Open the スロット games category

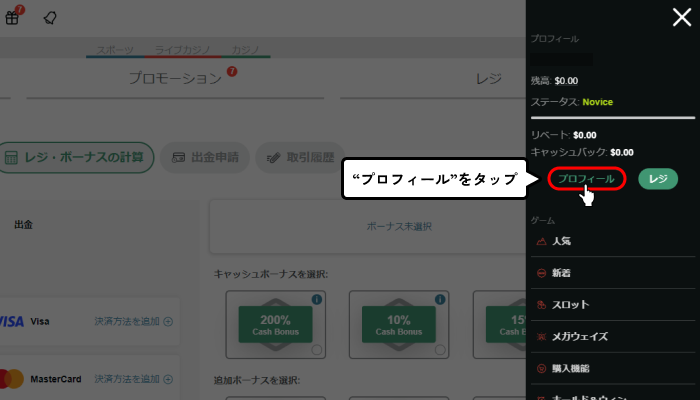[x=613, y=305]
